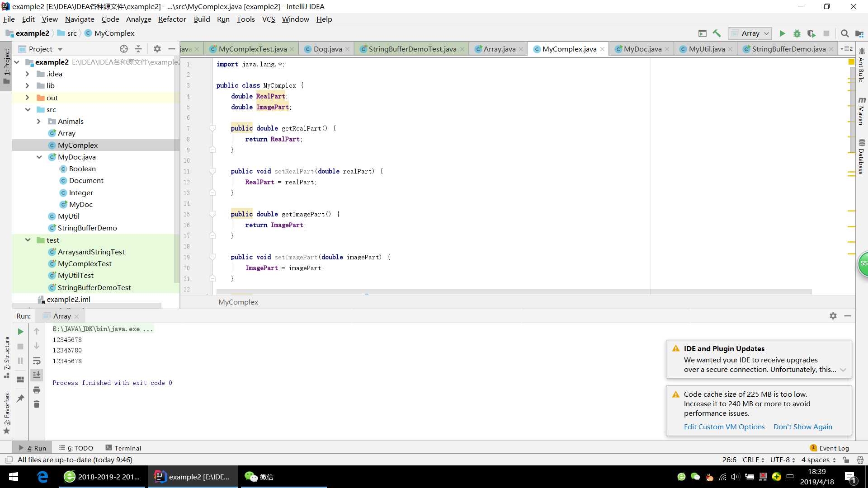Click the stop button in Run panel

[x=20, y=347]
